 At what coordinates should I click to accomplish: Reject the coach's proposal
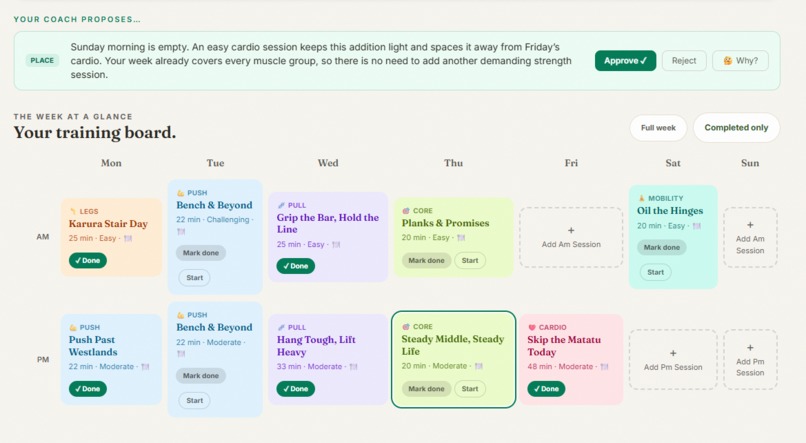pos(684,61)
